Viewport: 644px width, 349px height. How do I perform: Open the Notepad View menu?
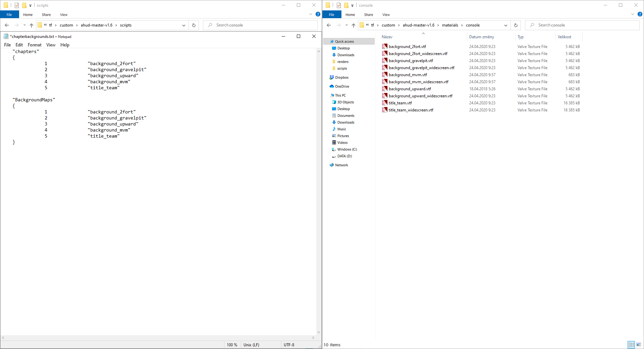click(x=51, y=45)
